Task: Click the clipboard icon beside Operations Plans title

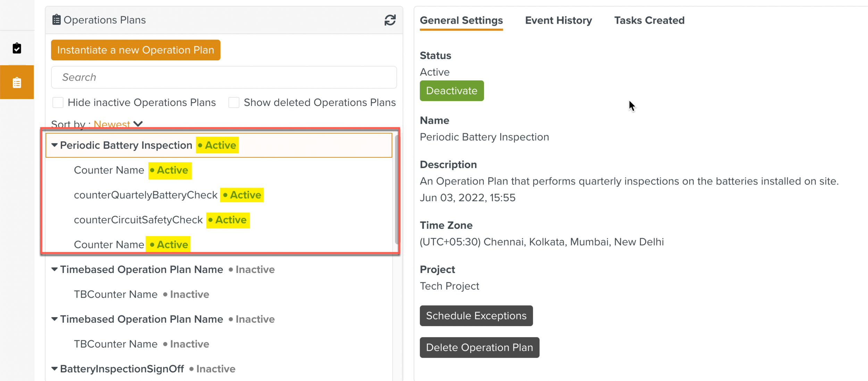Action: 56,20
